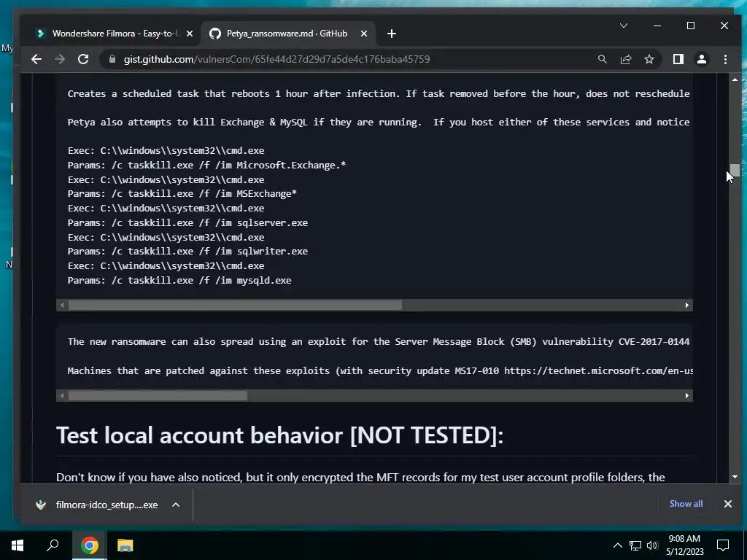Click first code block's right scroll arrow
Screen dimensions: 747x560
(687, 306)
